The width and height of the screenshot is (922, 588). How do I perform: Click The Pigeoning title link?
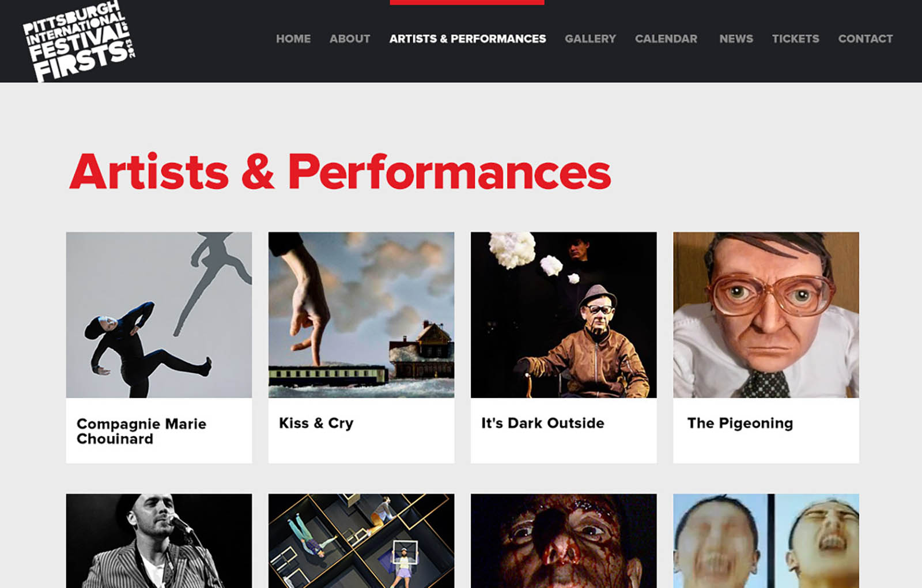point(740,423)
